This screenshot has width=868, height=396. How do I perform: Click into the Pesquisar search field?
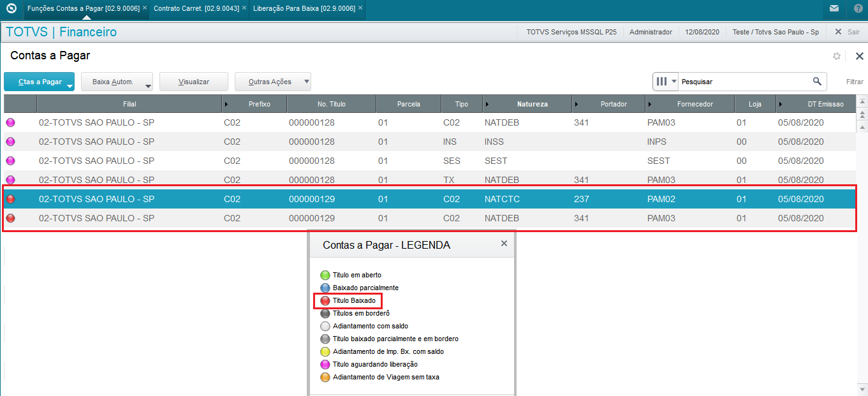point(745,82)
